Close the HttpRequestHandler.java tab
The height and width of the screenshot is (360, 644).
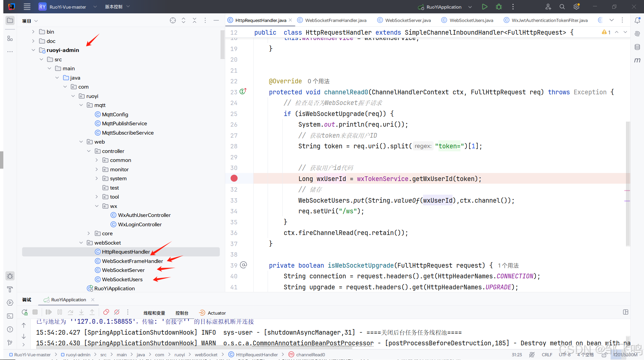point(290,20)
